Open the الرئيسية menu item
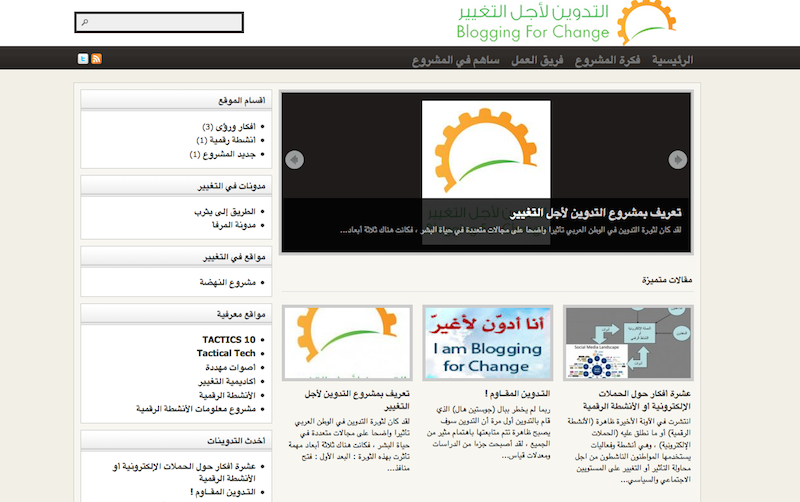 (672, 60)
